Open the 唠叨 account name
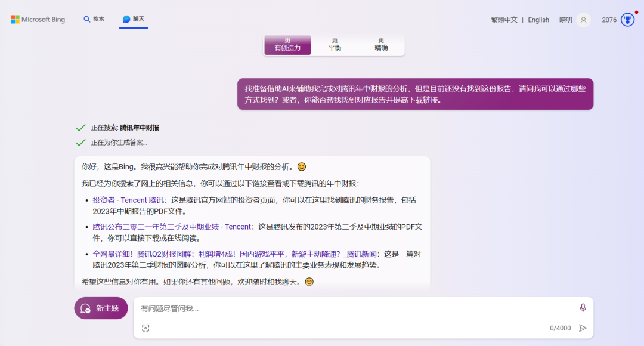This screenshot has height=346, width=644. (x=565, y=20)
